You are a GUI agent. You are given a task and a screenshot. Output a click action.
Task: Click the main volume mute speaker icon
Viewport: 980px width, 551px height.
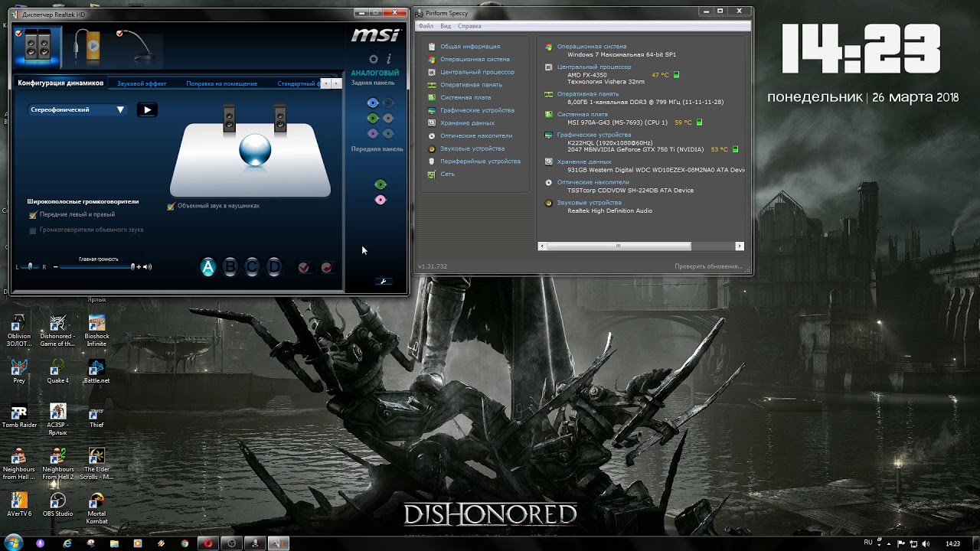pyautogui.click(x=147, y=267)
